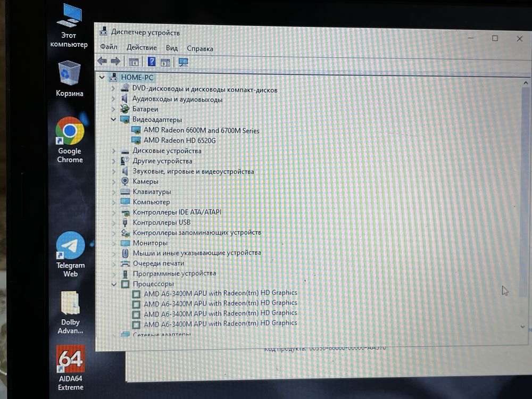Expand the Камеры category
This screenshot has height=399, width=532.
pos(114,181)
